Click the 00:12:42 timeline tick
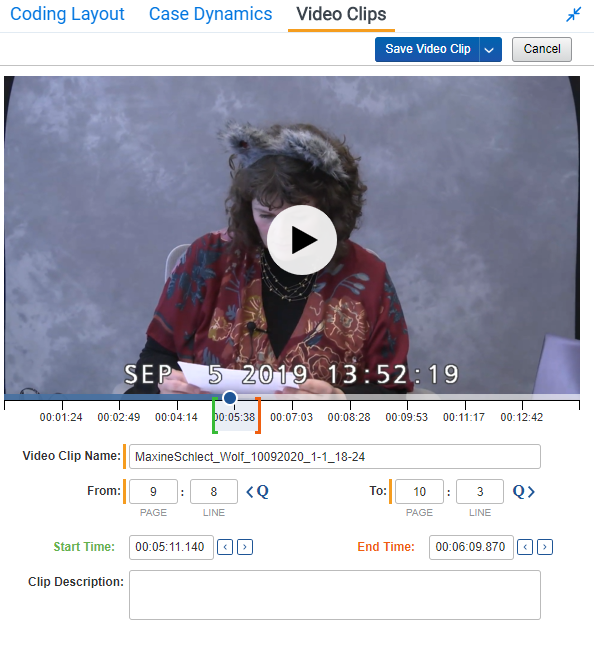594x650 pixels. click(x=521, y=417)
